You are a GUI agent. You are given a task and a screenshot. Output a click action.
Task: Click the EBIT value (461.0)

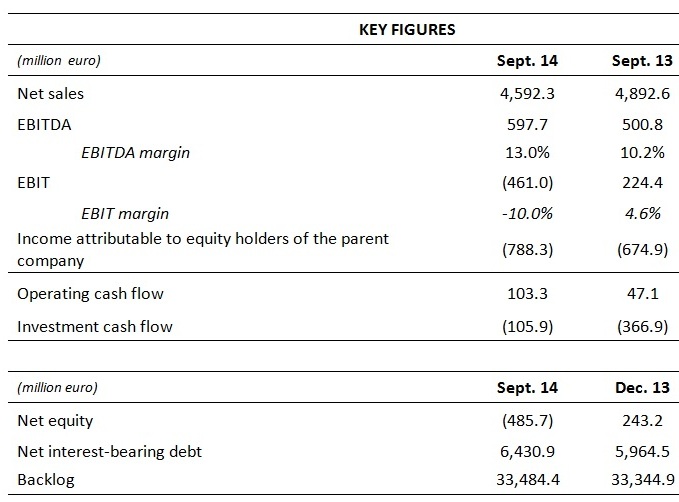tap(527, 183)
